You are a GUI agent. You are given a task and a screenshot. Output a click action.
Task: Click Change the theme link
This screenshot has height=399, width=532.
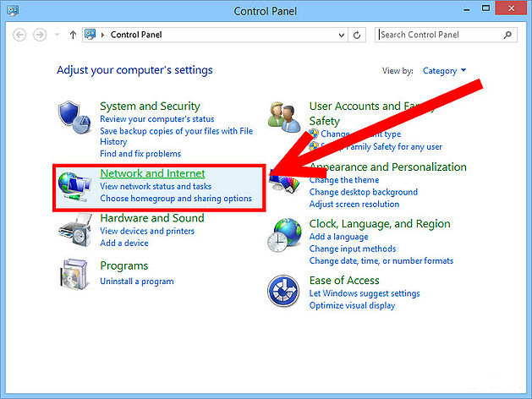tap(344, 180)
